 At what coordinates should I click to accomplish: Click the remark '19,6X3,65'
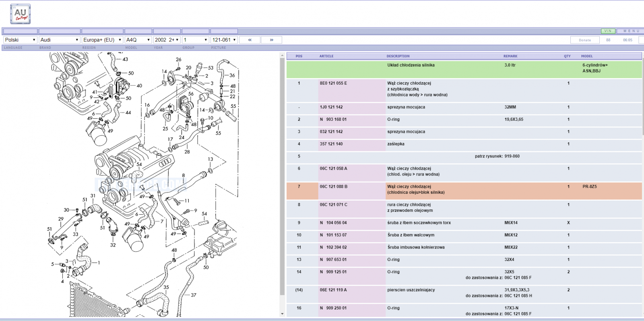click(x=514, y=119)
